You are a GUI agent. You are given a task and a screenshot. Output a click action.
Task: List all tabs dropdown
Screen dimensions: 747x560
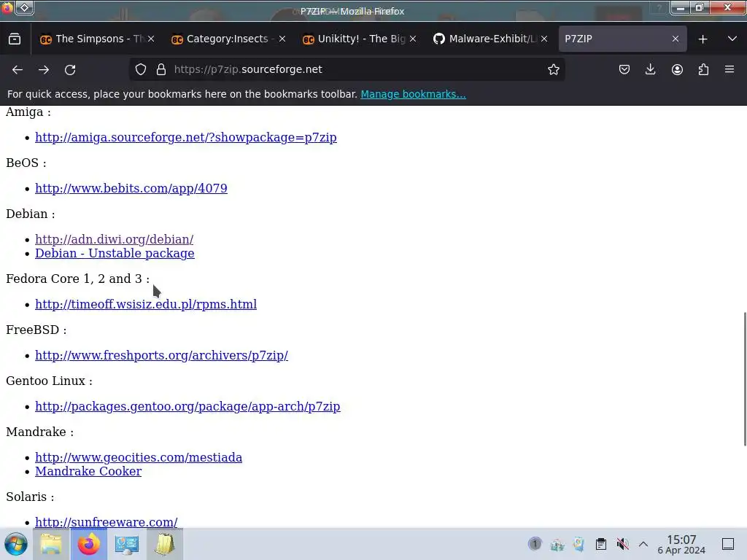tap(732, 39)
